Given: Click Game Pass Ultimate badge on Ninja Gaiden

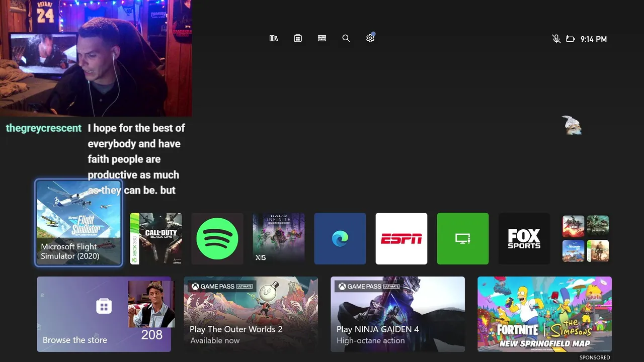Looking at the screenshot, I should [369, 287].
